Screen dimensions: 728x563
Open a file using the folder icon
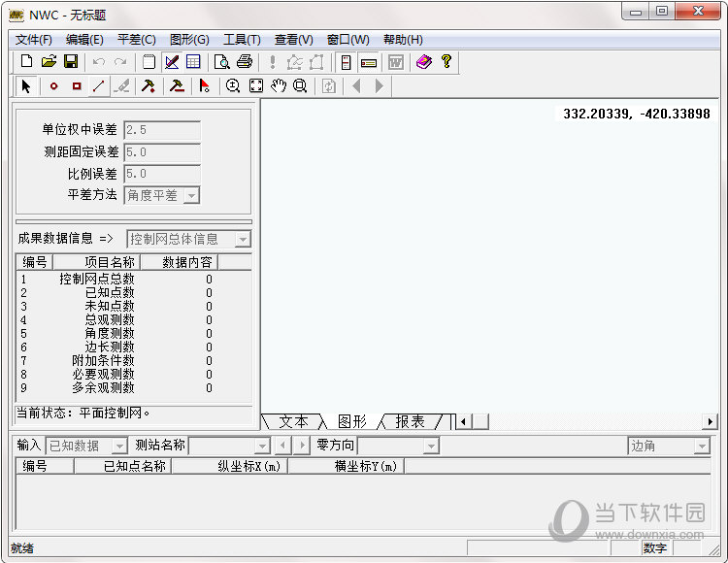tap(49, 62)
